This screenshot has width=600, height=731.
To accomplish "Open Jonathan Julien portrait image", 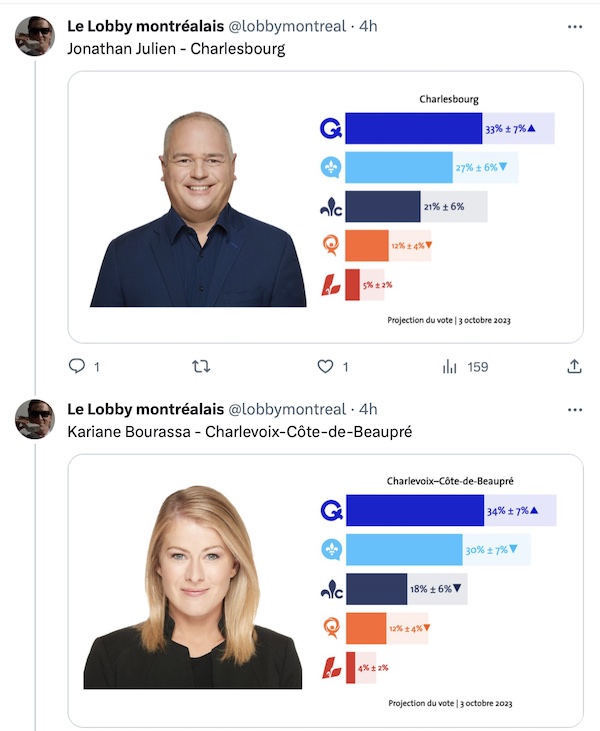I will click(198, 209).
